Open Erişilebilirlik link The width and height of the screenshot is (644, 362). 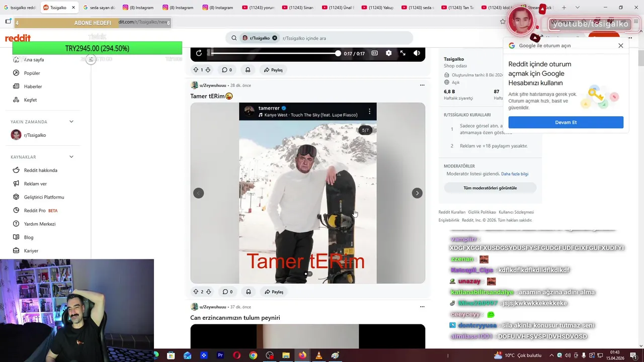click(449, 220)
